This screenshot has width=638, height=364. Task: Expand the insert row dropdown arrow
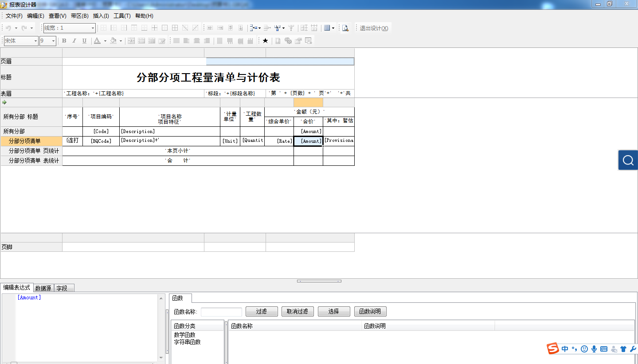[259, 28]
